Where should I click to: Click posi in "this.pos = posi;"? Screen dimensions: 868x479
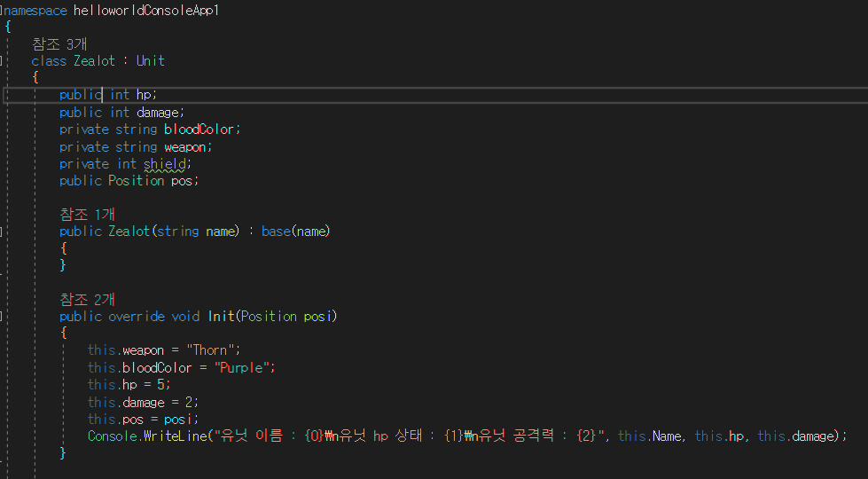pos(177,420)
